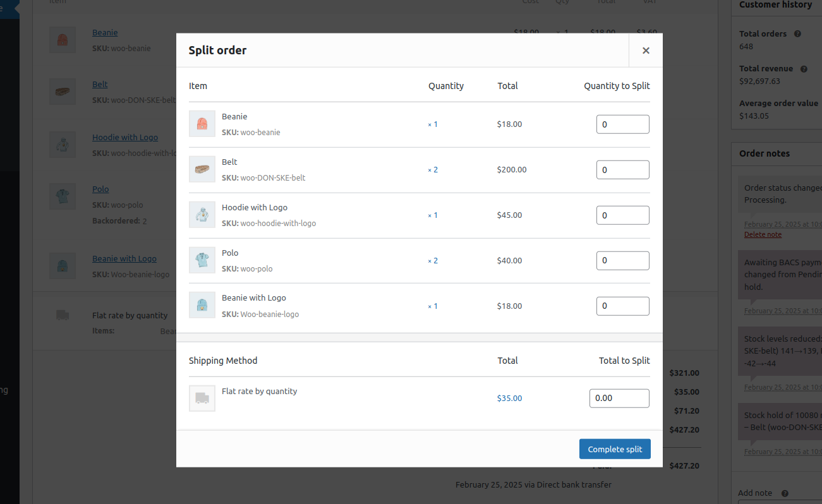Click the truck icon beside Flat rate by quantity
This screenshot has width=822, height=504.
(202, 398)
